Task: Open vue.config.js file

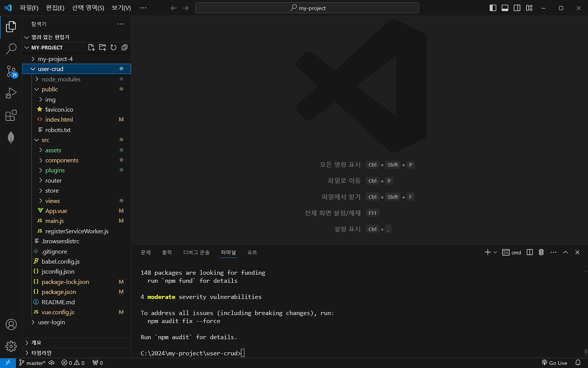Action: click(77, 312)
